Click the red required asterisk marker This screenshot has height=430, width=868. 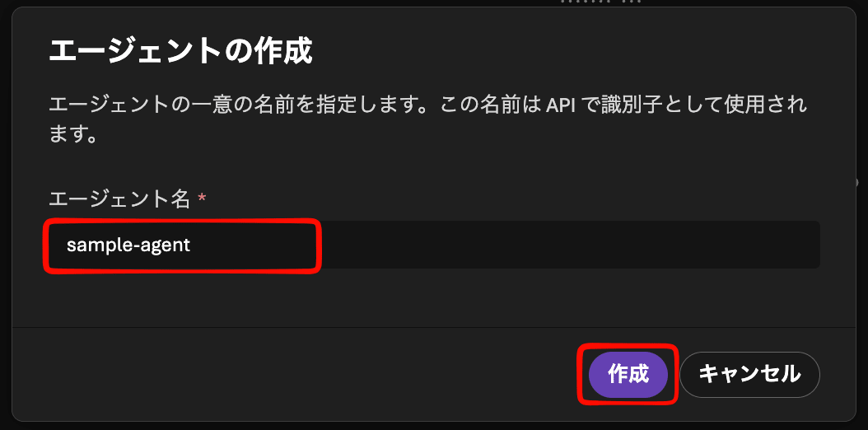pos(202,196)
